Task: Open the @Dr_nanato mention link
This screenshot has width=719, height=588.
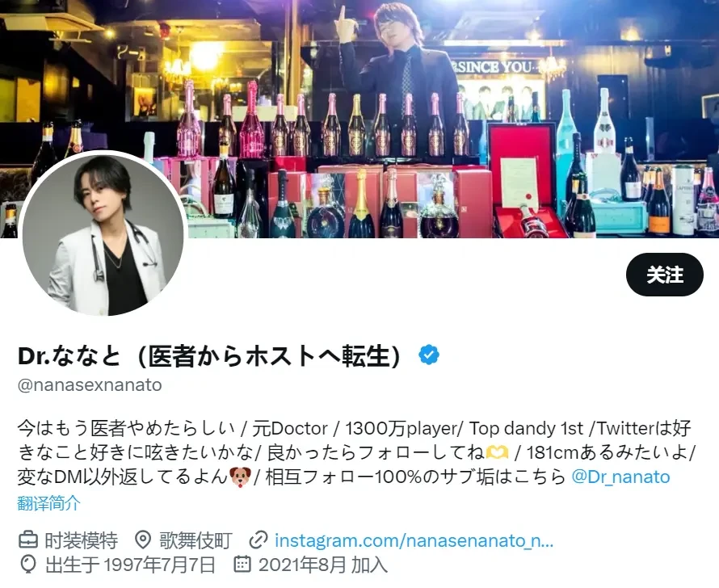Action: pyautogui.click(x=621, y=477)
